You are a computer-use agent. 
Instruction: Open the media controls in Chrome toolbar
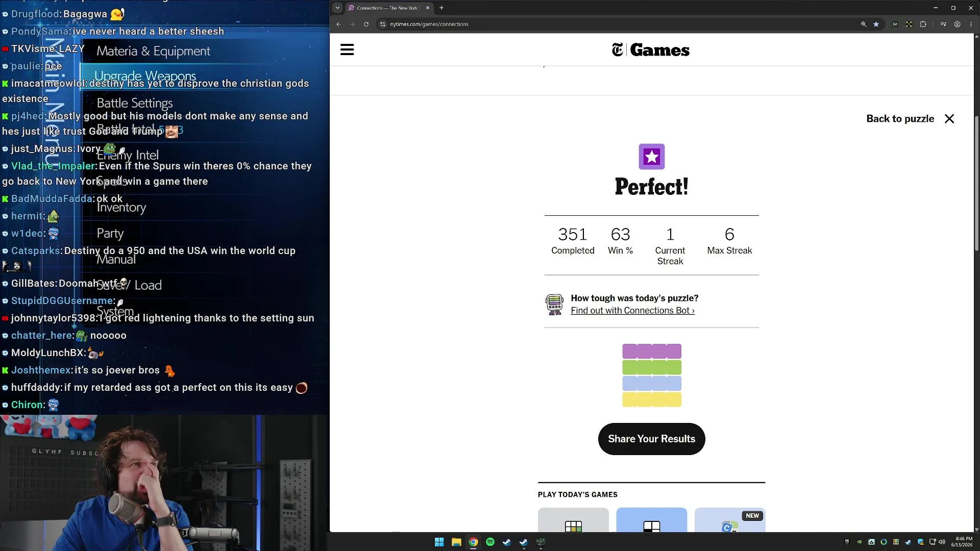[x=943, y=24]
